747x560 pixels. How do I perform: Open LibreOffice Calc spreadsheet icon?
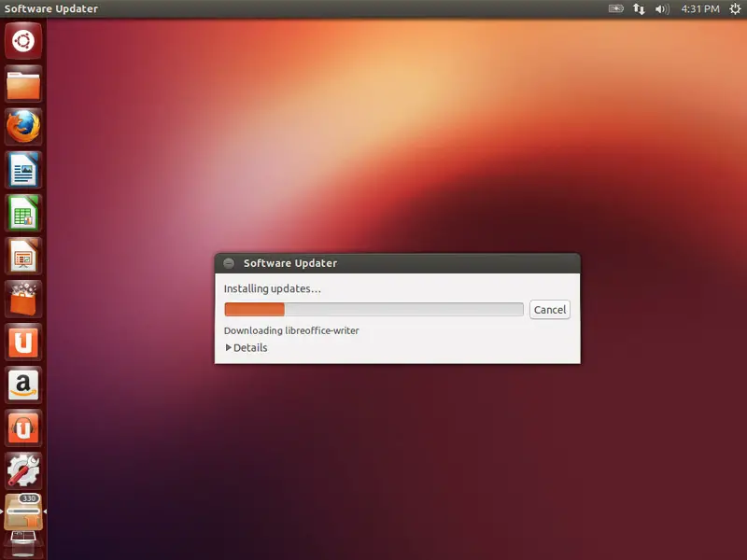point(23,213)
